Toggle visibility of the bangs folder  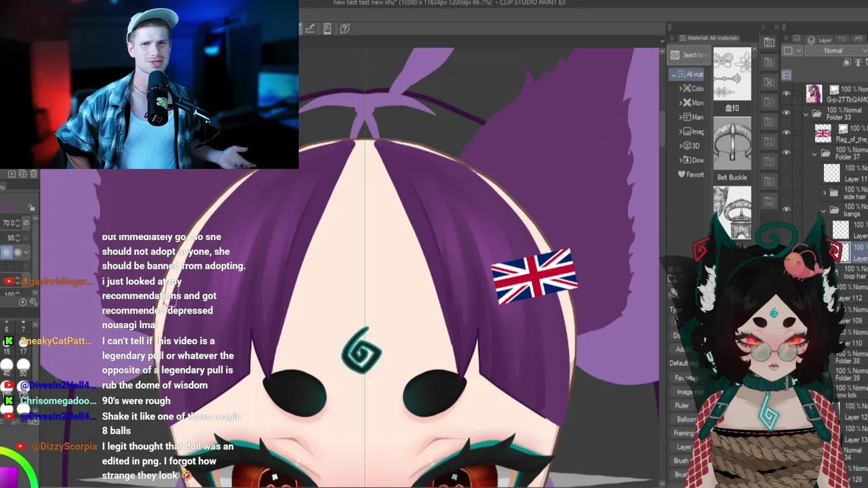coord(787,210)
